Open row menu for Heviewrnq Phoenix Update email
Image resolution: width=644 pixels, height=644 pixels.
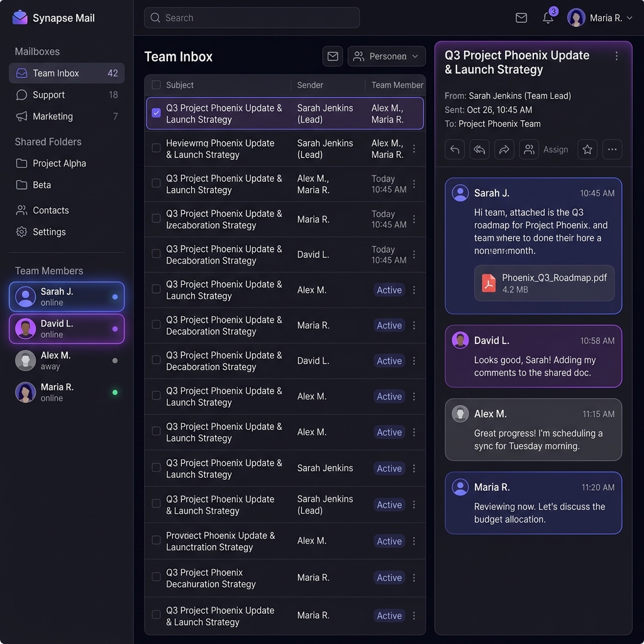point(414,148)
